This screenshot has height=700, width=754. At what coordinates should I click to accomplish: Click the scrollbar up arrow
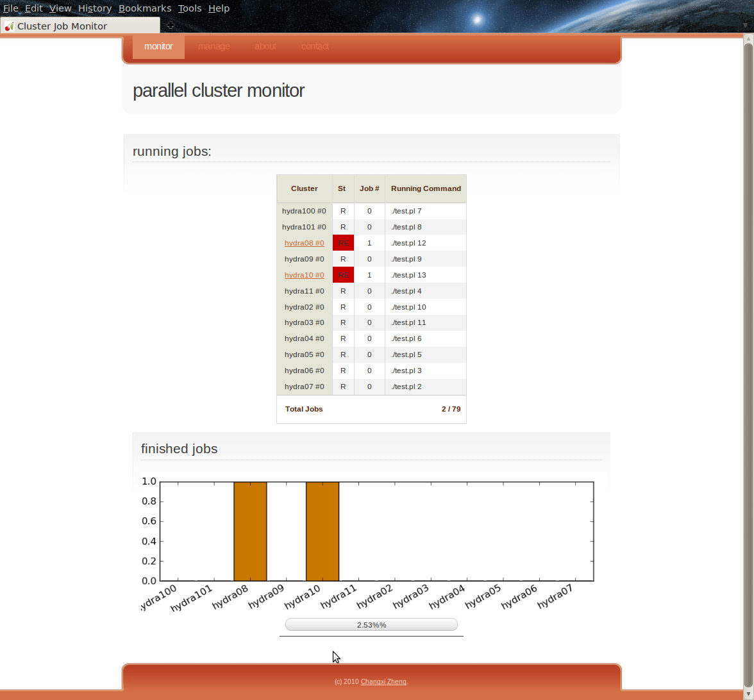[748, 39]
